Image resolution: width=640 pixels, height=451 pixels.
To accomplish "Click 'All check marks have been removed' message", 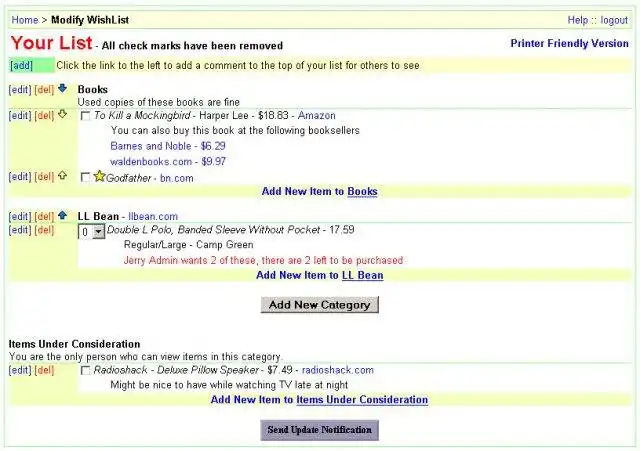I will tap(192, 46).
